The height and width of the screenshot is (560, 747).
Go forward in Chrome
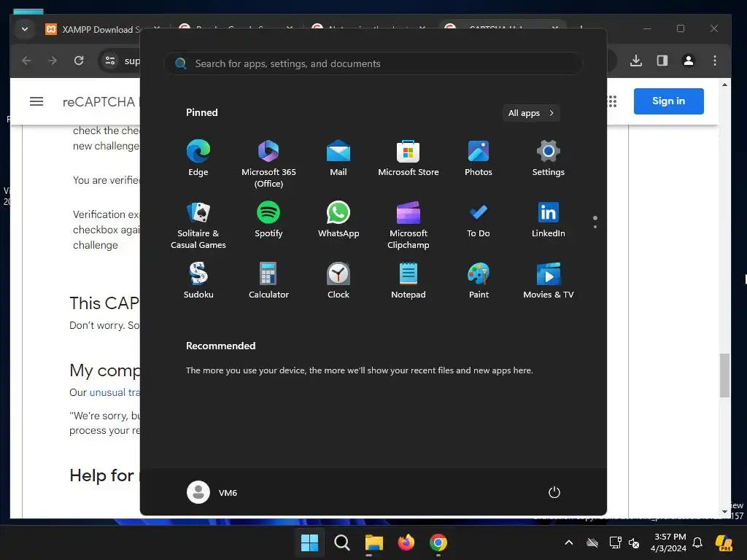click(x=53, y=61)
